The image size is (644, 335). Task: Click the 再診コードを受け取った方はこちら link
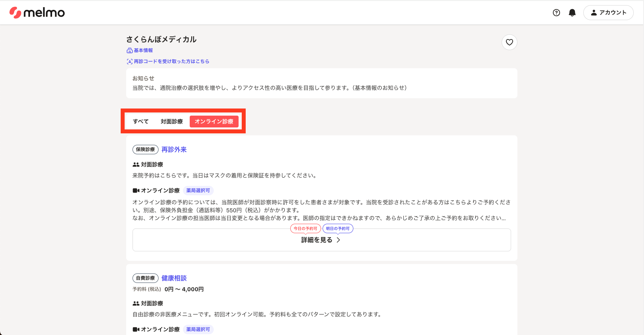point(172,62)
